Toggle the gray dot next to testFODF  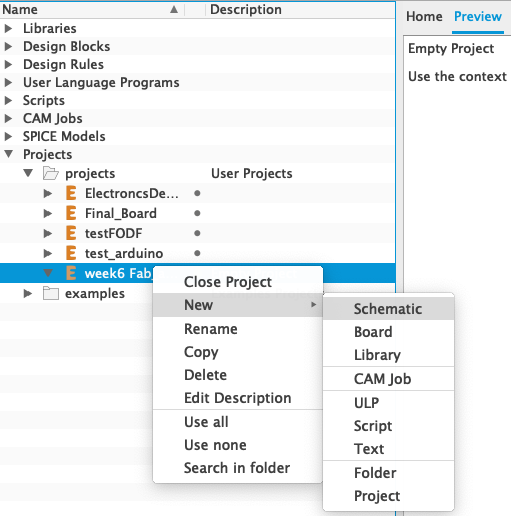tap(197, 233)
